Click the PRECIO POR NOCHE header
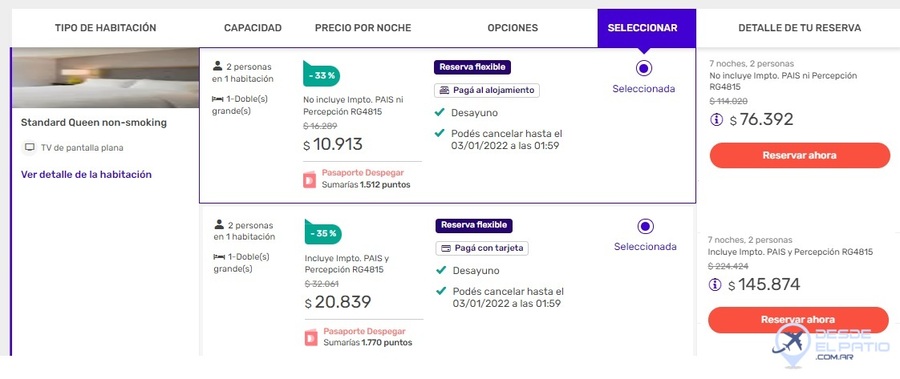The width and height of the screenshot is (900, 379). [363, 28]
